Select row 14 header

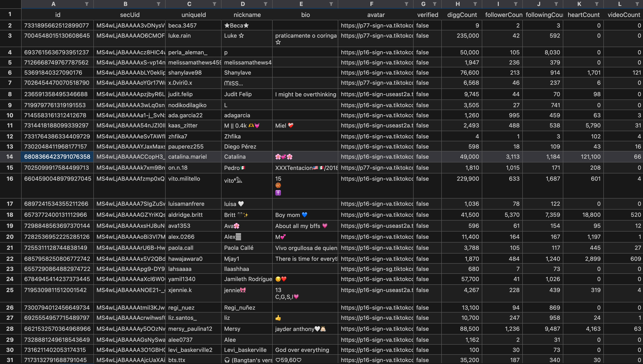(10, 157)
